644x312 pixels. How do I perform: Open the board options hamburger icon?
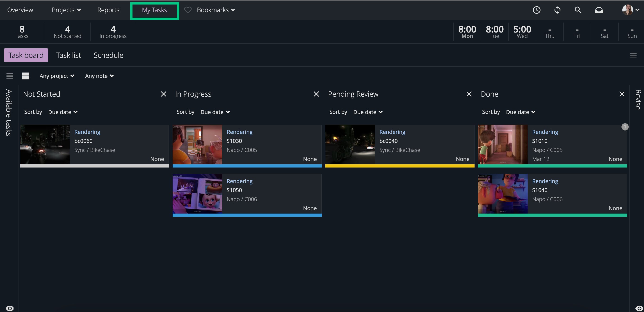point(633,55)
